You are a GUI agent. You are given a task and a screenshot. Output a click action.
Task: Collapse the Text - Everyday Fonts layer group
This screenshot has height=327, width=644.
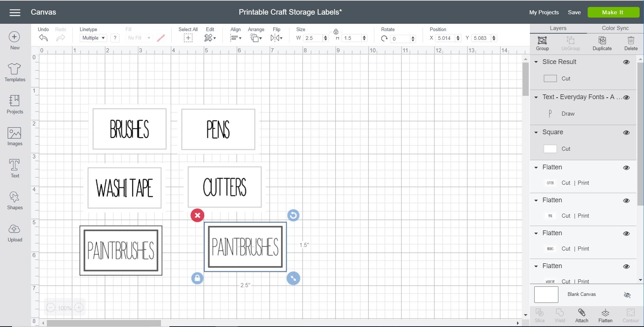(536, 97)
